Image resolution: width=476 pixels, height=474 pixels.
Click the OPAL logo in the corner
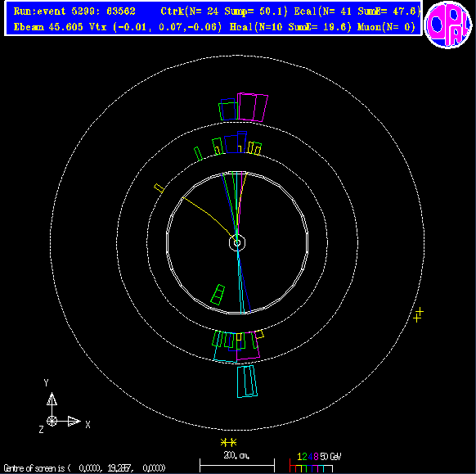[448, 25]
